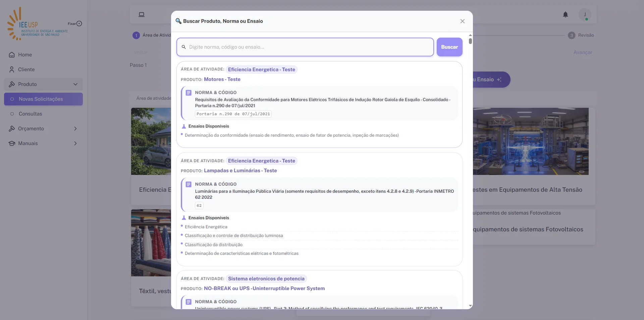
Task: Focus the norma, código ou ensaio search field
Action: 305,47
